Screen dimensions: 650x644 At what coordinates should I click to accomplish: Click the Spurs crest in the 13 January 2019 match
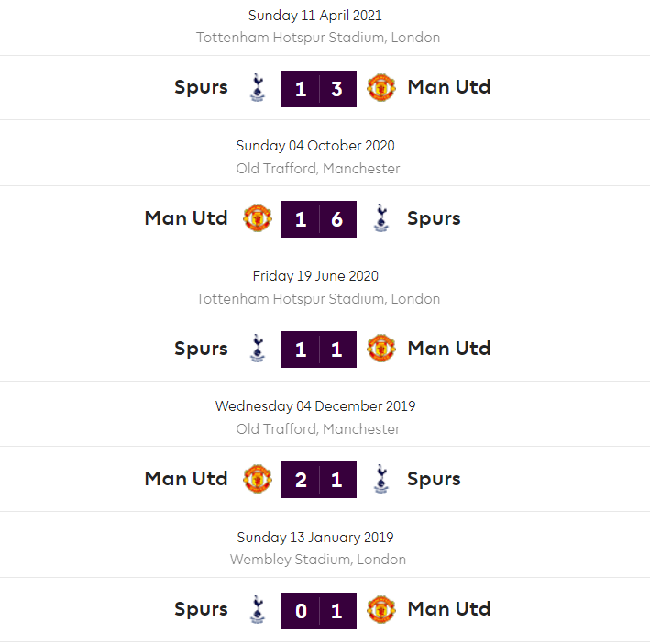click(x=258, y=609)
